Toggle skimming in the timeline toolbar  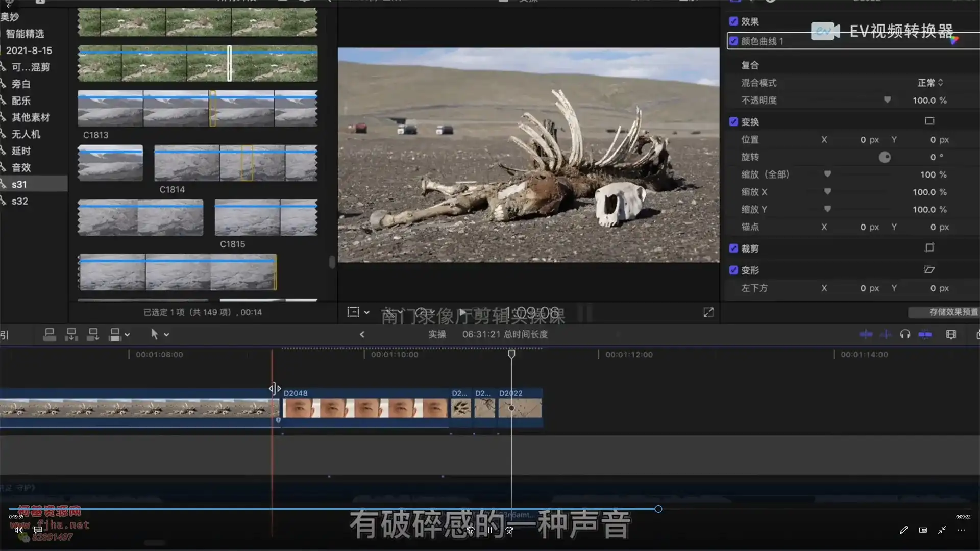pyautogui.click(x=866, y=334)
